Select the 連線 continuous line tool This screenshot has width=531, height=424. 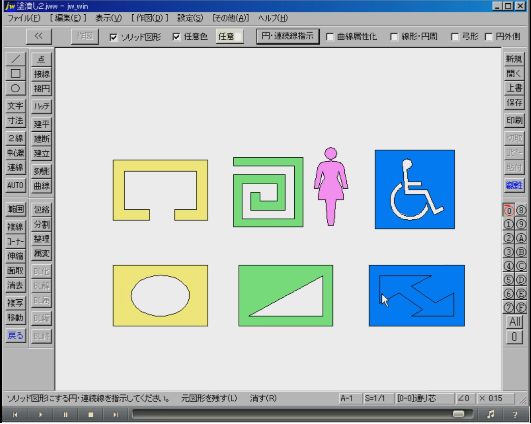(16, 168)
